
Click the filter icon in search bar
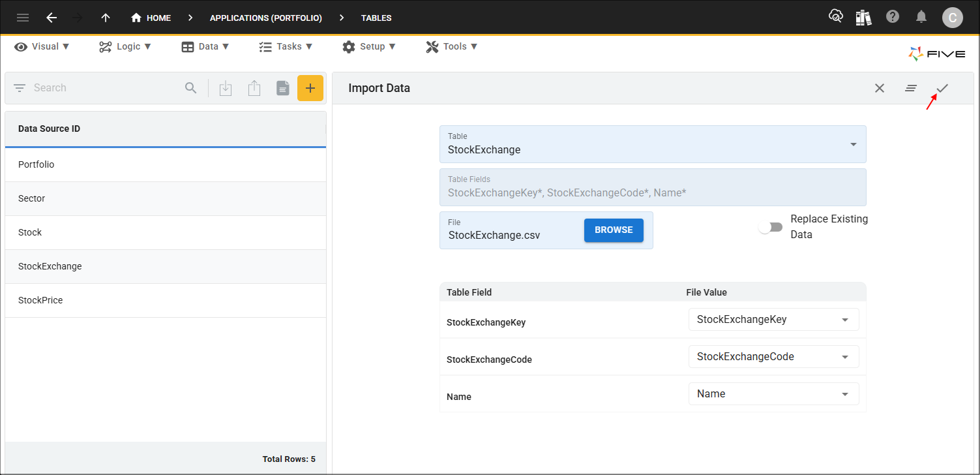coord(20,88)
